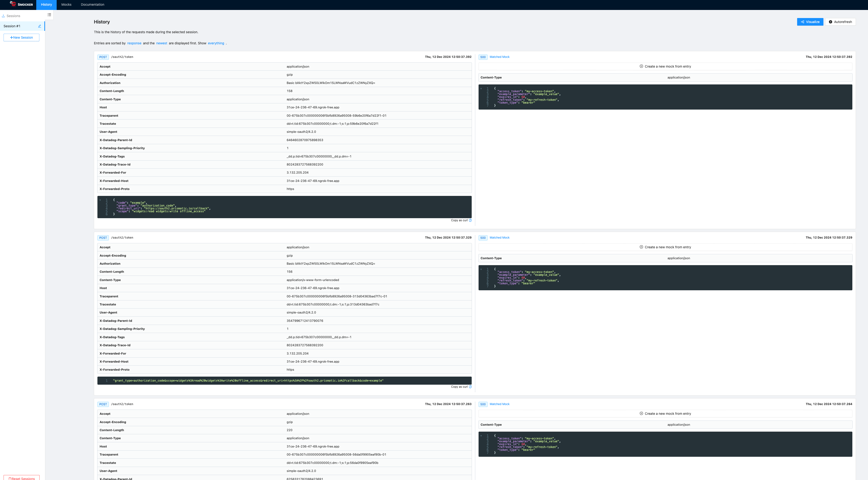Viewport: 868px width, 480px height.
Task: Click the copy icon next to Copy as curl
Action: tap(470, 220)
